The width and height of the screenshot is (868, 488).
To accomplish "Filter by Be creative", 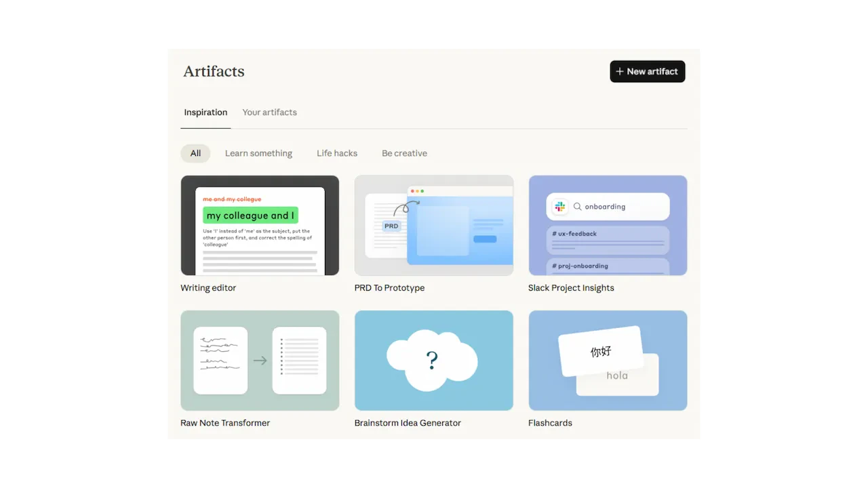I will (404, 153).
